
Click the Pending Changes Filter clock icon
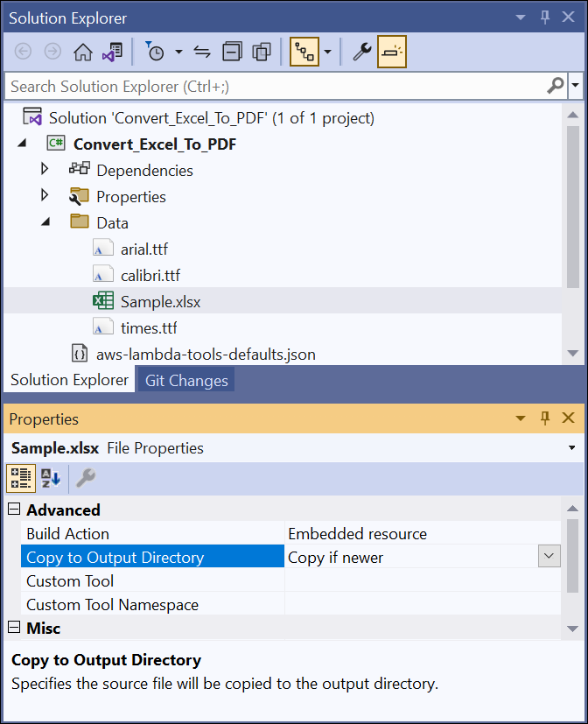coord(154,52)
